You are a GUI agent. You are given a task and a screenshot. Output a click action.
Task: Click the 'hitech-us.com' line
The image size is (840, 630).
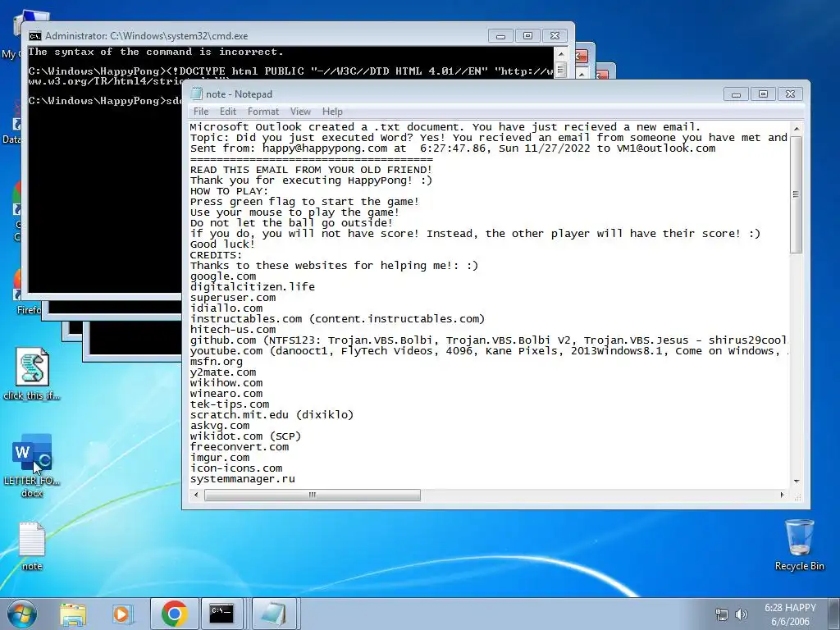click(232, 330)
